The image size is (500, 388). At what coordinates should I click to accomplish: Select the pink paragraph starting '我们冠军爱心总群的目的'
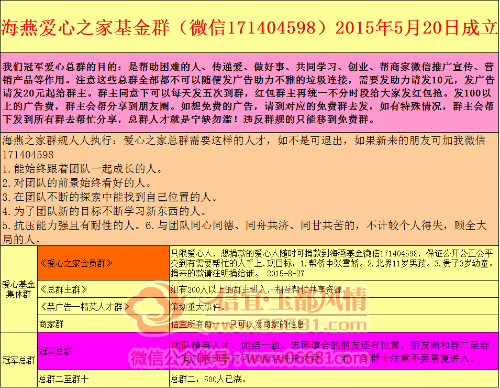pyautogui.click(x=249, y=93)
